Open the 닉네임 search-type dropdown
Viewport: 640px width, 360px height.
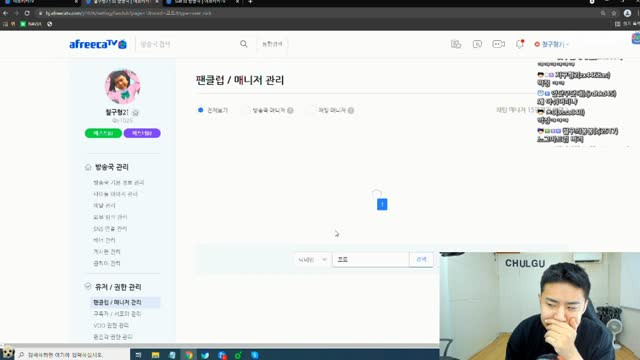click(x=312, y=259)
